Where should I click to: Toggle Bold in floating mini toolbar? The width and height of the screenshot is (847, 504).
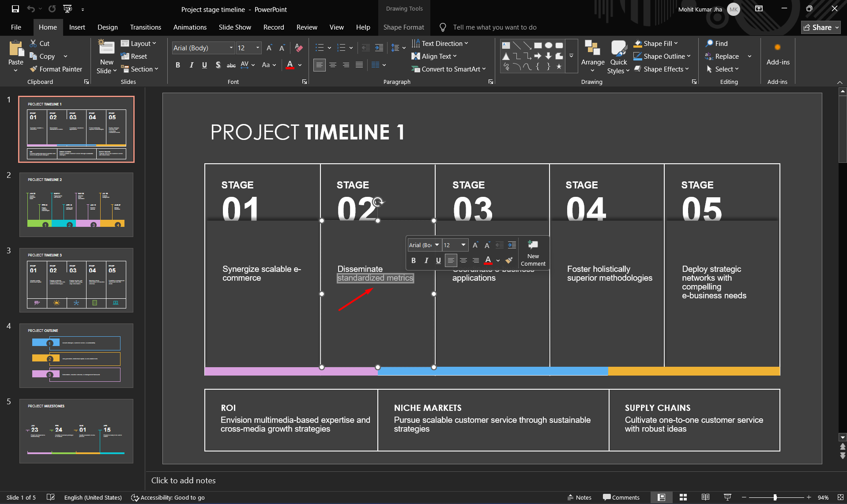tap(414, 260)
